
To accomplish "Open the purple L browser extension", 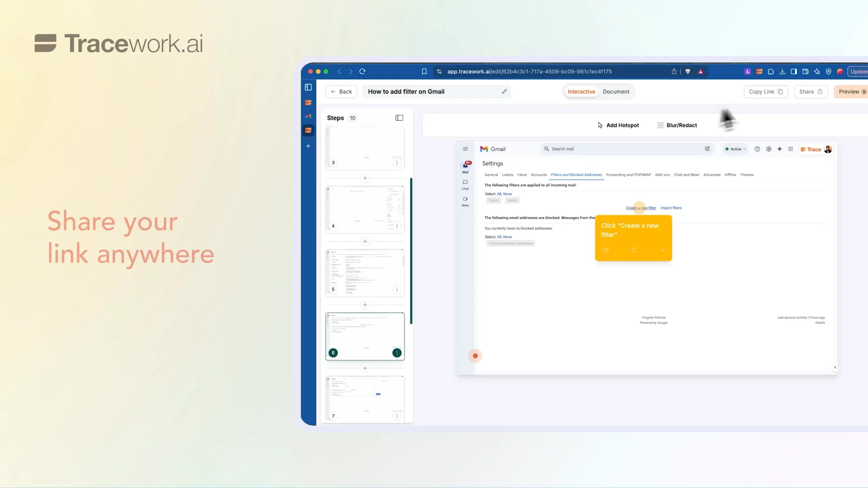I will click(x=748, y=71).
